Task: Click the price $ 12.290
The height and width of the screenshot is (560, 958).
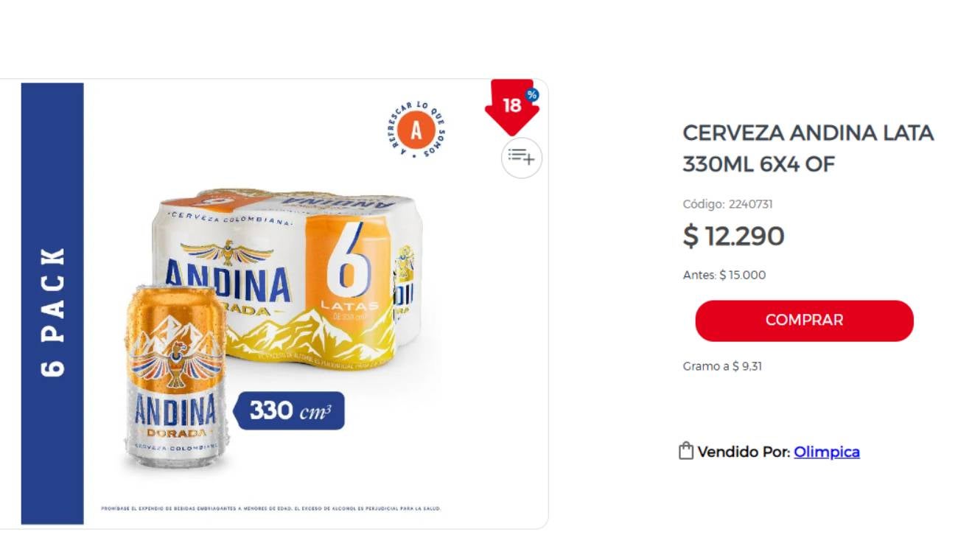Action: [734, 237]
